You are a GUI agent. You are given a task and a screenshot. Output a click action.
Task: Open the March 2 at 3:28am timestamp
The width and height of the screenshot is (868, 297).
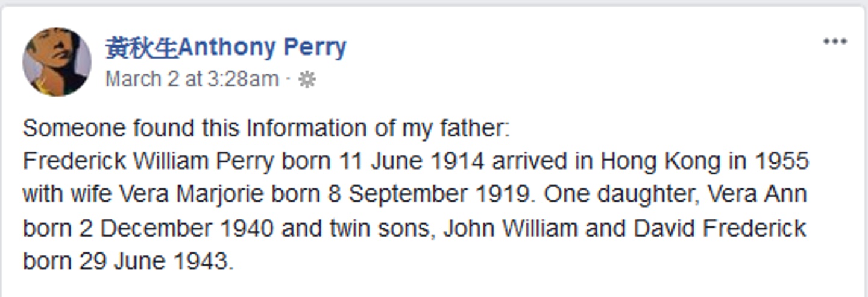click(x=192, y=80)
